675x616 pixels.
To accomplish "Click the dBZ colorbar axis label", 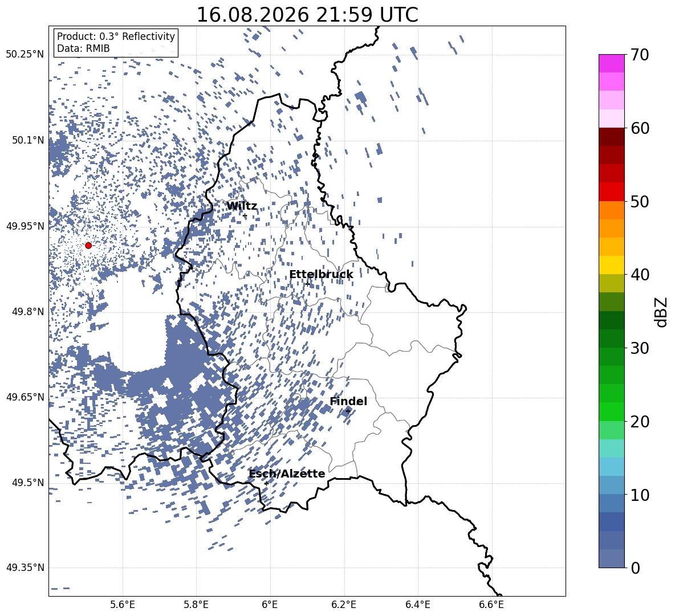I will (x=661, y=312).
